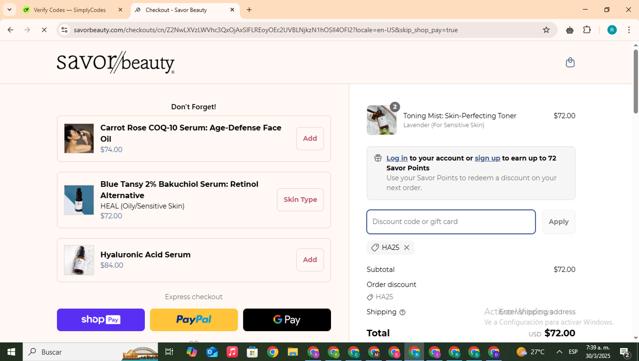Pay with Shop Pay express checkout

pyautogui.click(x=101, y=319)
